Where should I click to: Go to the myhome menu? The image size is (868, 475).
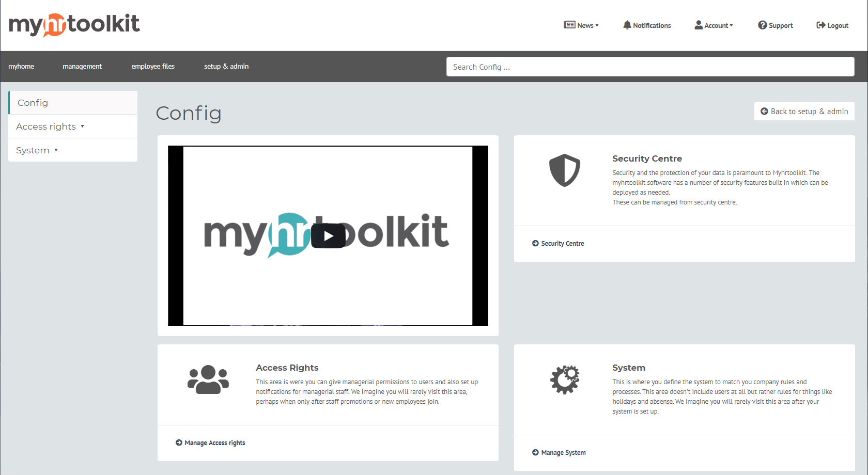point(21,67)
